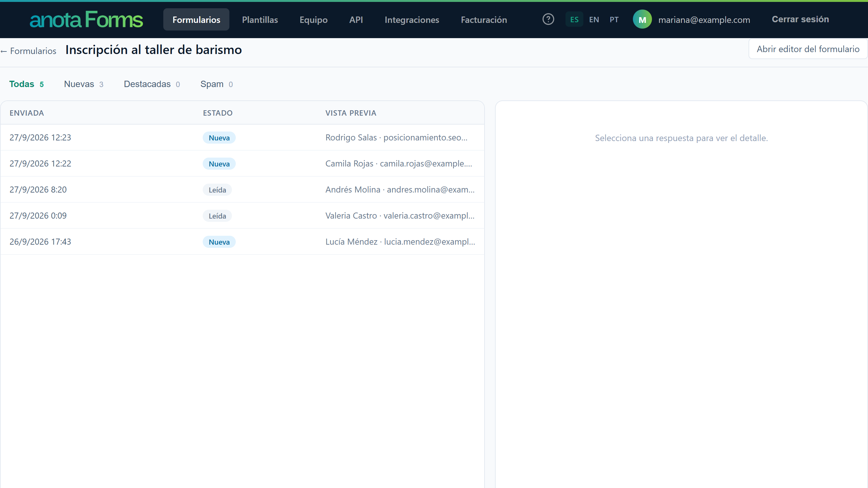Go back via ← Formularios link
Image resolution: width=868 pixels, height=488 pixels.
click(x=28, y=51)
